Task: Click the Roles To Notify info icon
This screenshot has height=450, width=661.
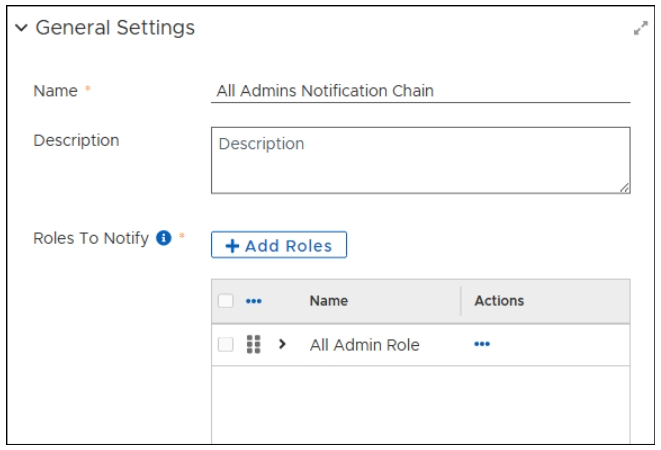Action: [164, 239]
